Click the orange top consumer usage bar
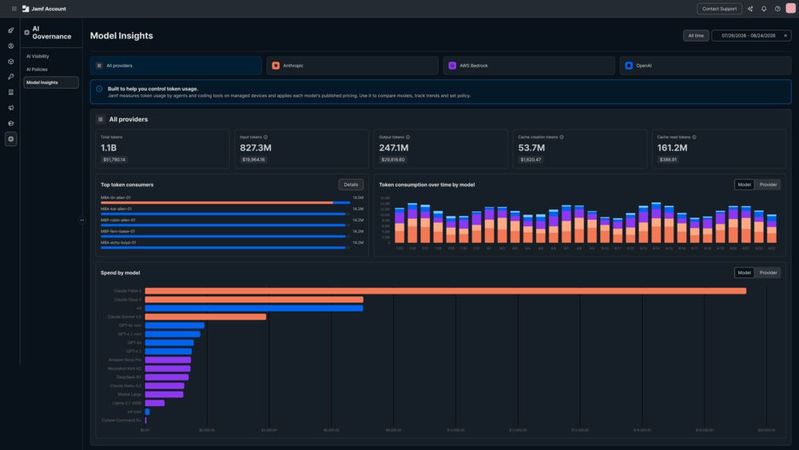 (x=217, y=203)
